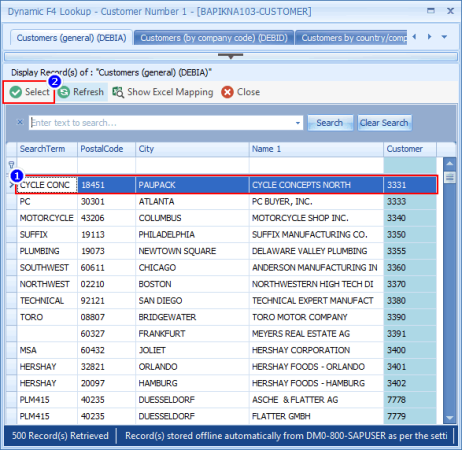The width and height of the screenshot is (462, 450).
Task: Open the Customers by country/comp tab
Action: [352, 38]
